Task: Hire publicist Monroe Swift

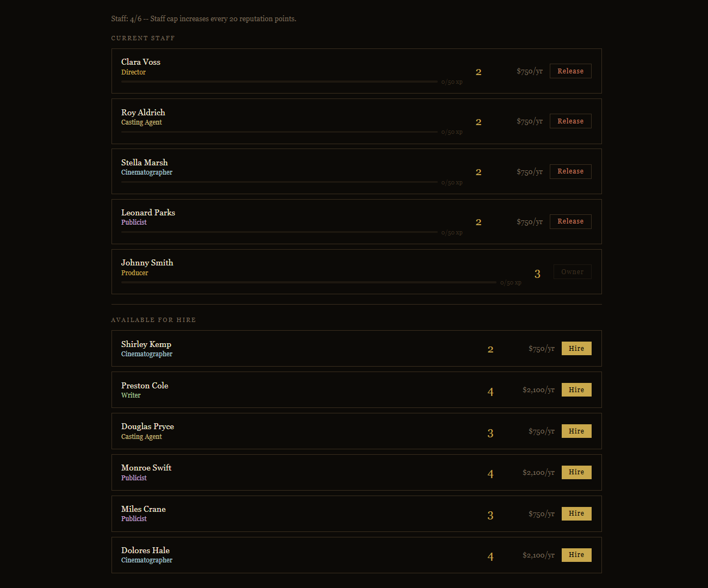Action: 576,472
